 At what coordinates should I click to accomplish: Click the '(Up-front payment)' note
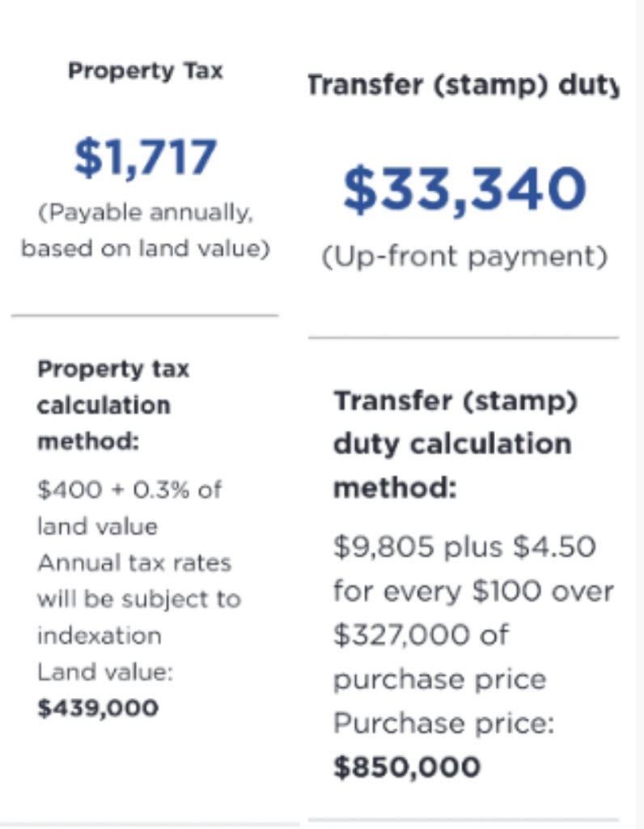point(464,257)
